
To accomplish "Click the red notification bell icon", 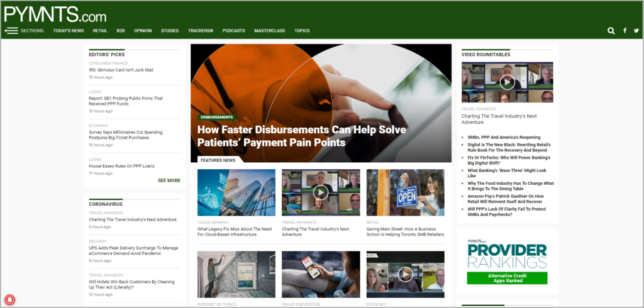I will pos(9,299).
